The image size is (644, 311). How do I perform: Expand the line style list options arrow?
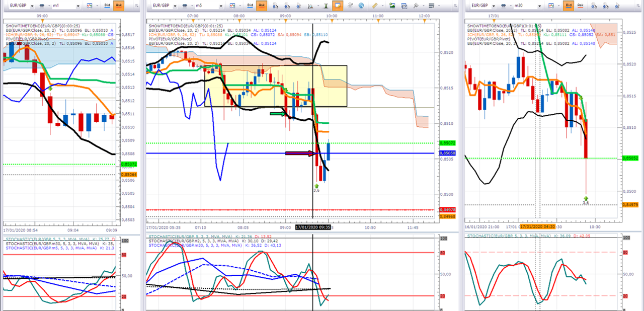[x=439, y=6]
